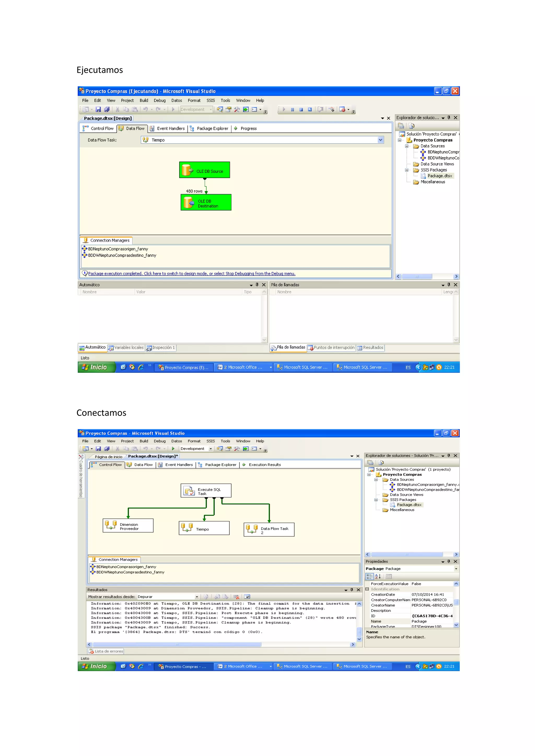535x756 pixels.
Task: Open the SSIS menu in the top window
Action: [x=211, y=101]
